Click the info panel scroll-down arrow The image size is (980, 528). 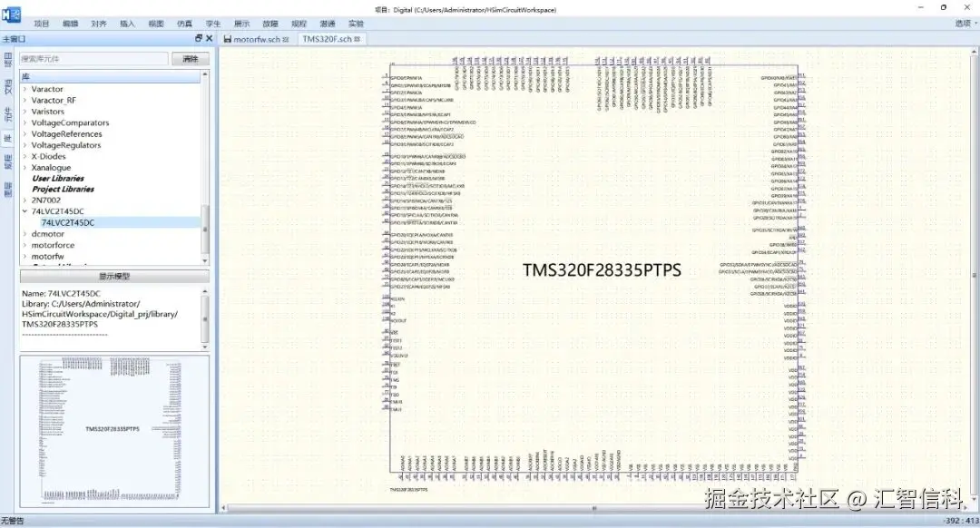(205, 347)
